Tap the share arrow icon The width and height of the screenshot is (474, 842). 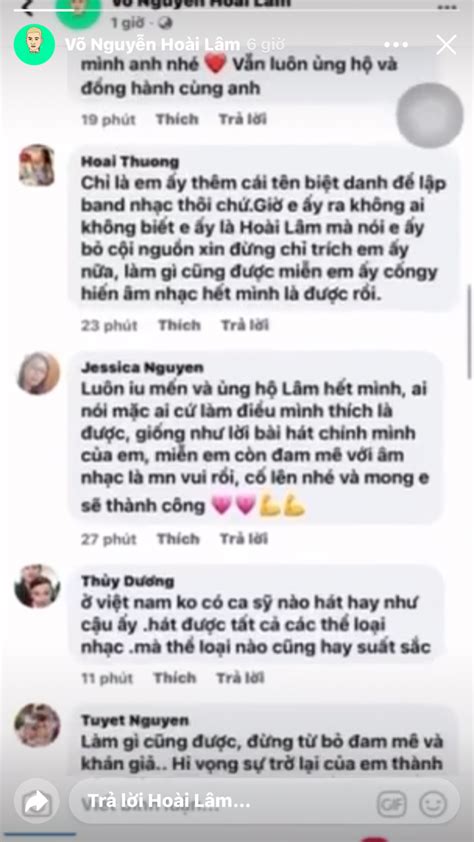(37, 804)
